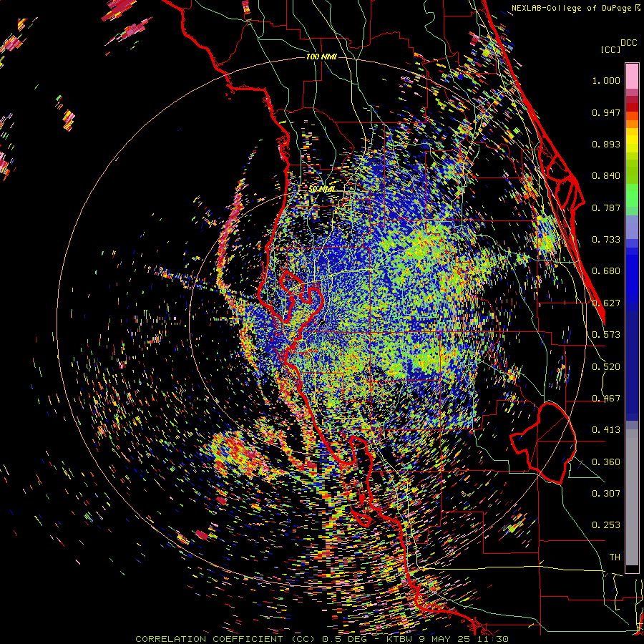Viewport: 644px width, 644px height.
Task: Click the KTBW 9 MAY 25 11:30 timestamp
Action: (x=448, y=639)
